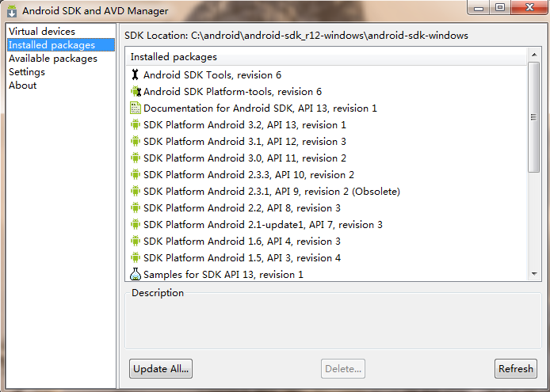Select 'SDK Platform Android 2.3.1, API 9' Obsolete row

[x=327, y=191]
